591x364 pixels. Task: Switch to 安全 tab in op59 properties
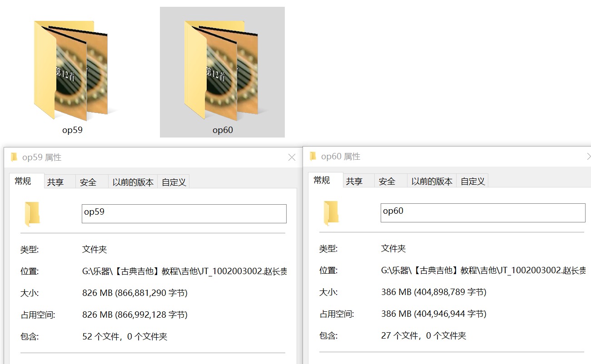(88, 182)
